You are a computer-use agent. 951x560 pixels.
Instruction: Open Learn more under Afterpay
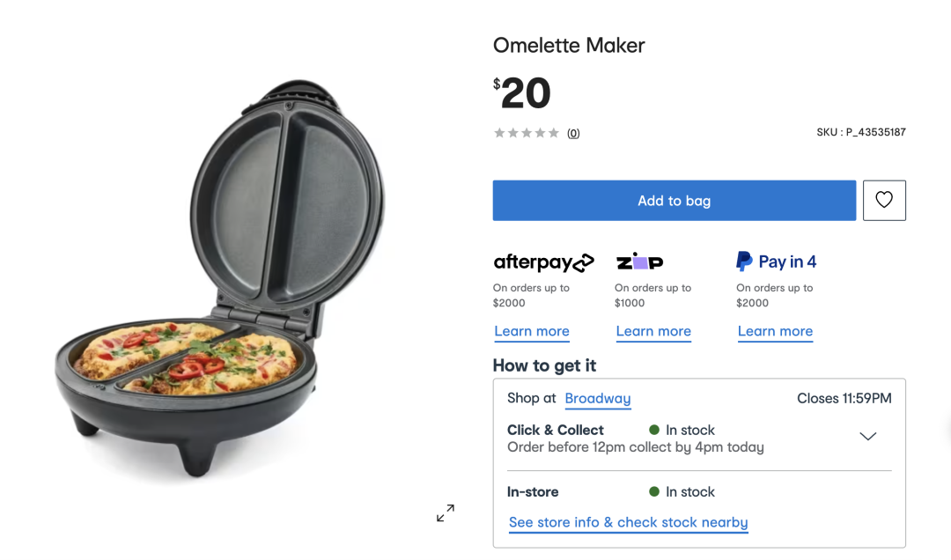point(531,331)
